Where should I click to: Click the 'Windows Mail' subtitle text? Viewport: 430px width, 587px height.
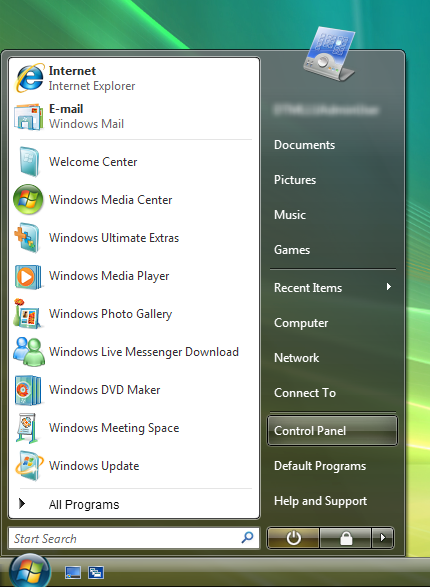[x=86, y=124]
